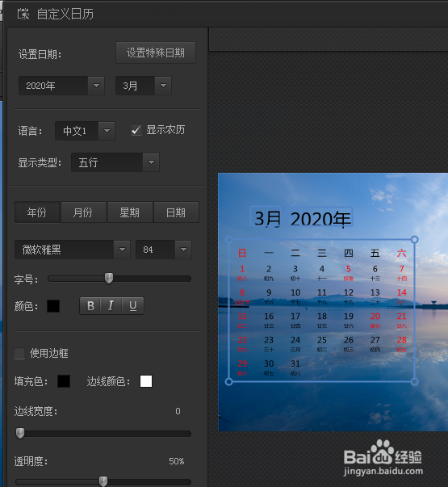Enable the 使用边框 checkbox
Screen dimensions: 448x487
[x=19, y=354]
